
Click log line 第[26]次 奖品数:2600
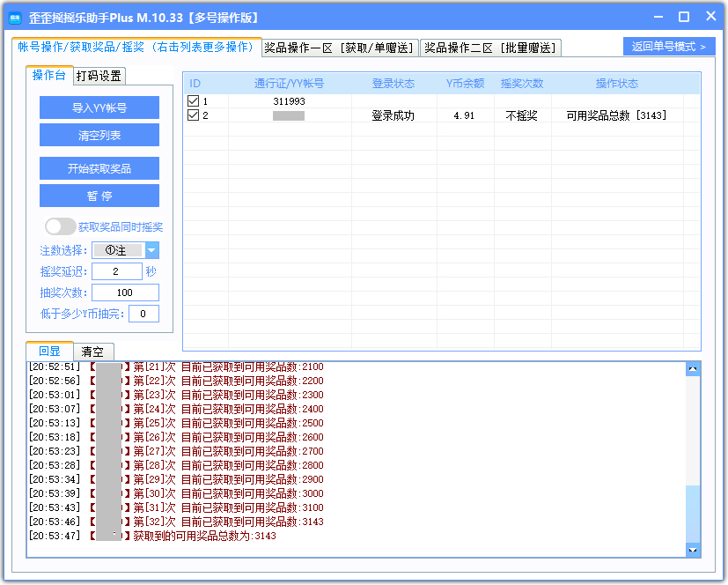click(x=176, y=437)
